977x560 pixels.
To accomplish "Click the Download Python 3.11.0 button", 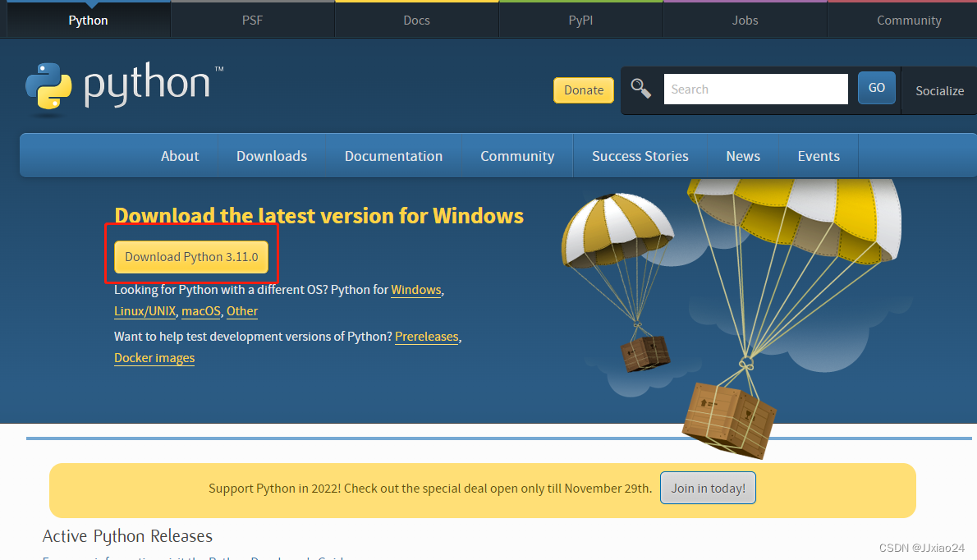I will 191,257.
